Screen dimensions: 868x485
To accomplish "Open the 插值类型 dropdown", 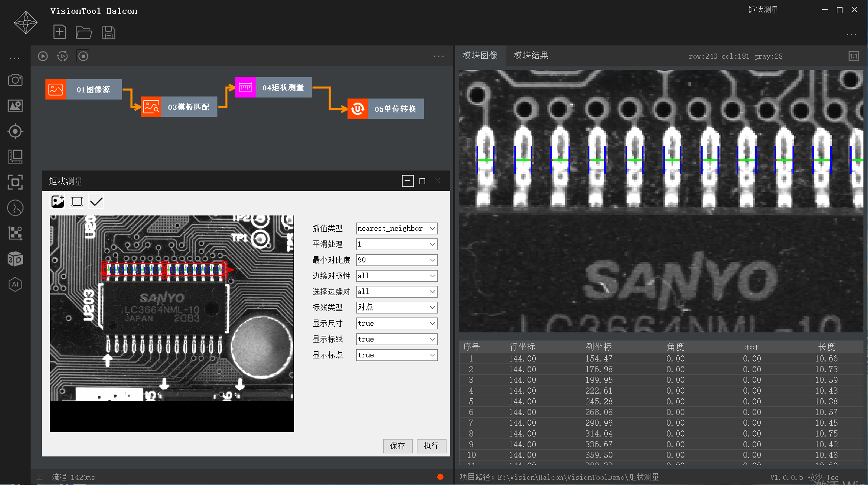I will coord(396,228).
